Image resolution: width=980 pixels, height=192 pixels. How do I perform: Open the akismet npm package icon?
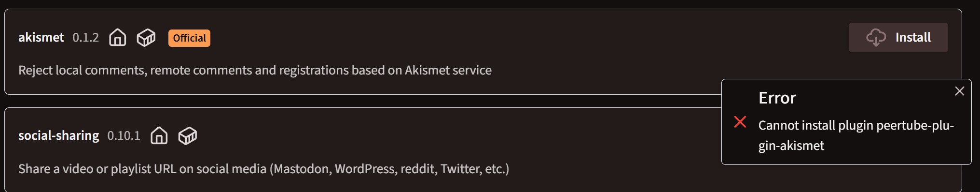pyautogui.click(x=146, y=37)
